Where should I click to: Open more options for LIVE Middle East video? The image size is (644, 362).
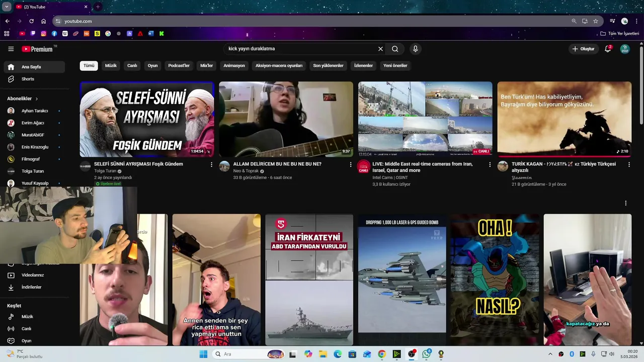pyautogui.click(x=490, y=164)
